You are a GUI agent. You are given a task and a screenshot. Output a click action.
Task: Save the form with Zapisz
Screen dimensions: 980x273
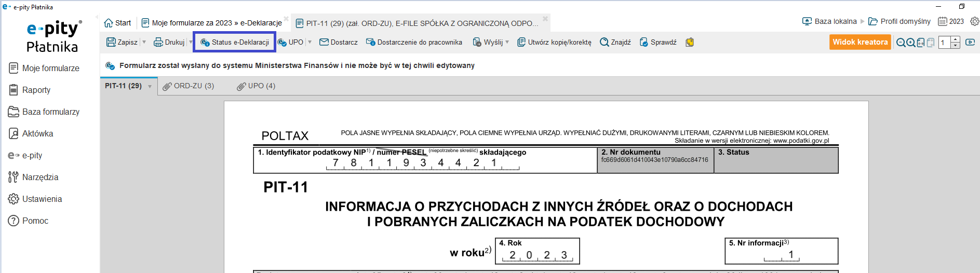(x=122, y=42)
